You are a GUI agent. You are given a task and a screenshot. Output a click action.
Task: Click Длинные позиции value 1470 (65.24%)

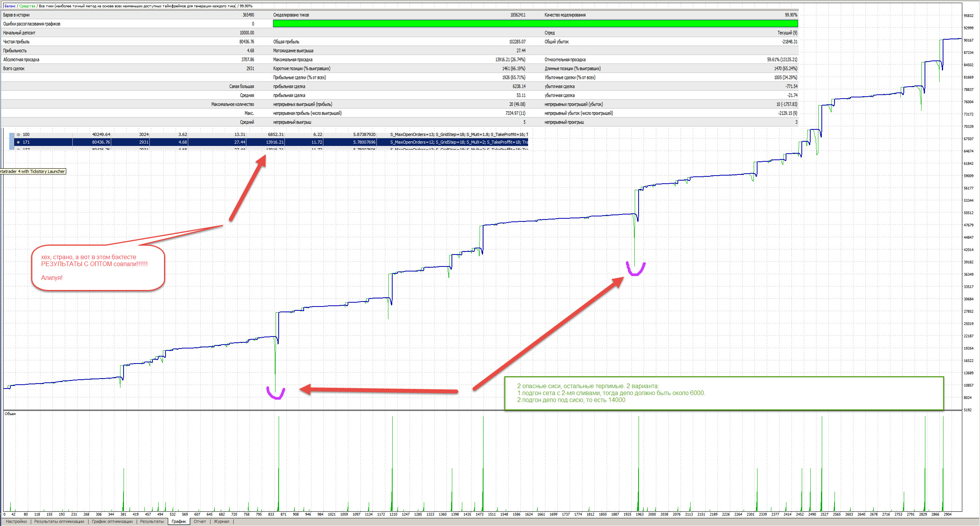tap(786, 68)
